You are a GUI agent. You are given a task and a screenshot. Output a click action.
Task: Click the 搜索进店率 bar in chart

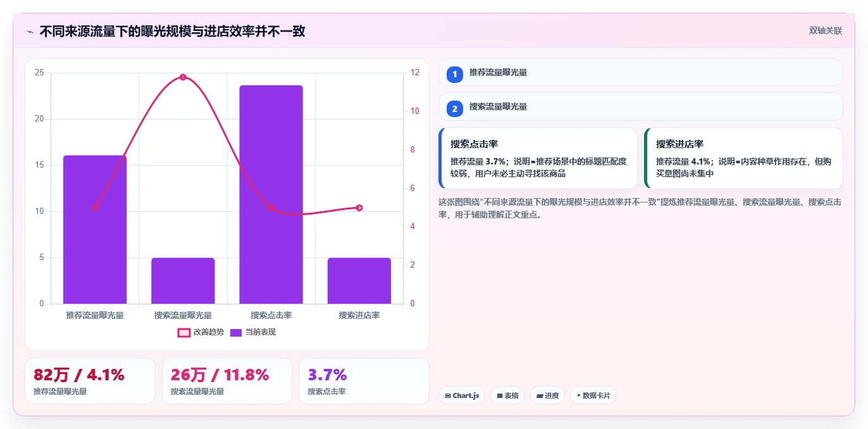(x=359, y=281)
